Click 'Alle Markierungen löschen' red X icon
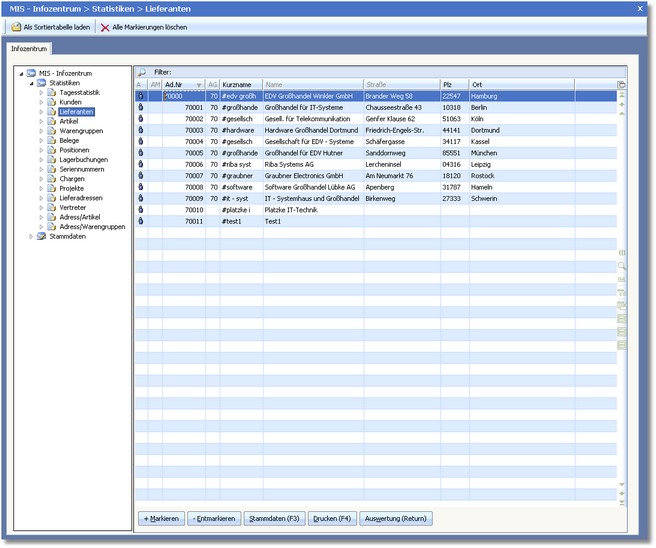The image size is (656, 548). (105, 27)
